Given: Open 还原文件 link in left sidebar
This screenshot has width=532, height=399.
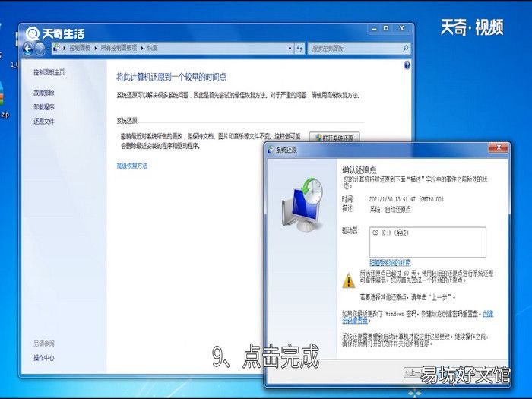Looking at the screenshot, I should click(44, 121).
